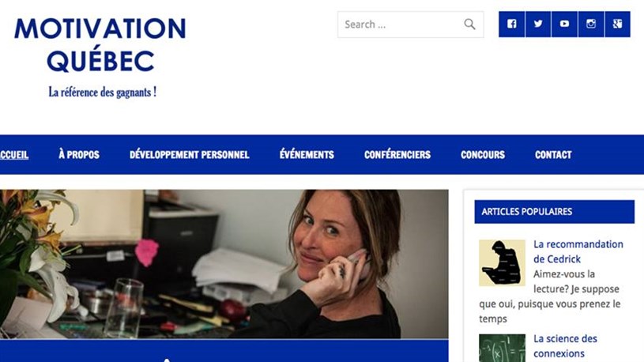Click the green chalkboard article thumbnail
The height and width of the screenshot is (362, 644).
tap(502, 348)
